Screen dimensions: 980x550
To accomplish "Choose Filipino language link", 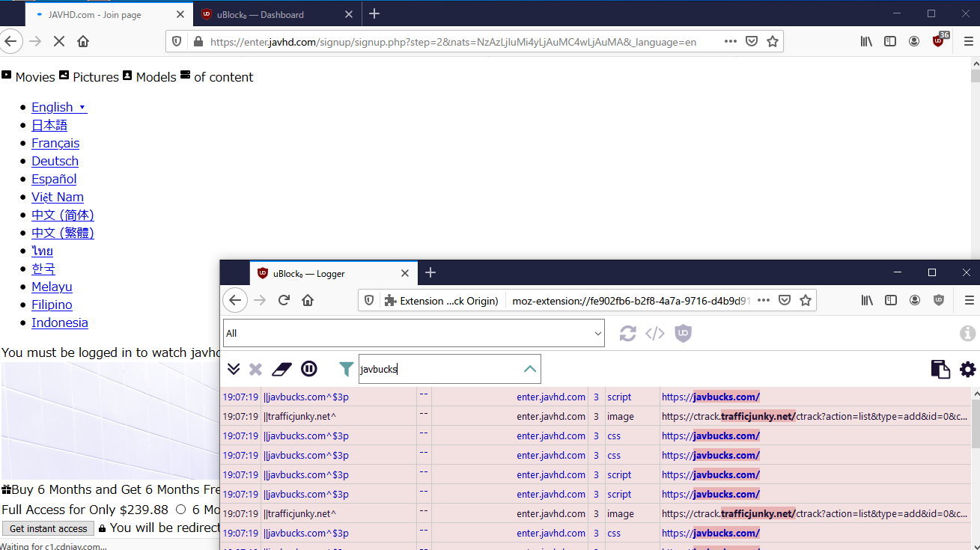I will click(52, 305).
